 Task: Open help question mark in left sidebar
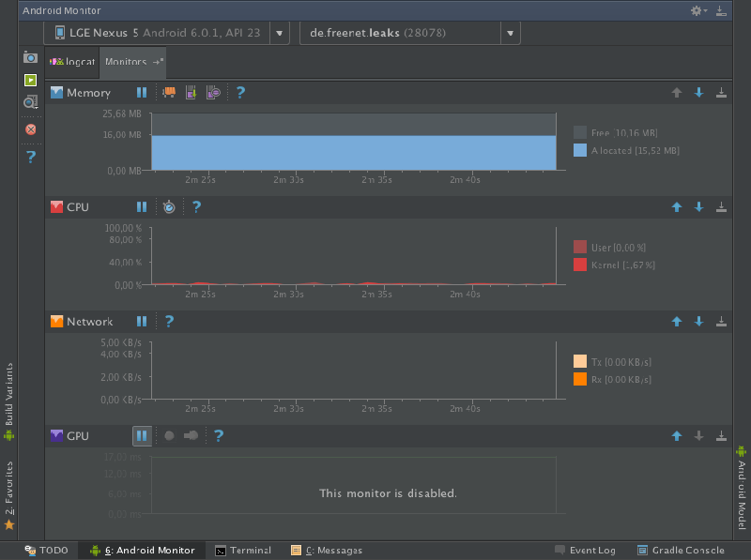click(31, 157)
